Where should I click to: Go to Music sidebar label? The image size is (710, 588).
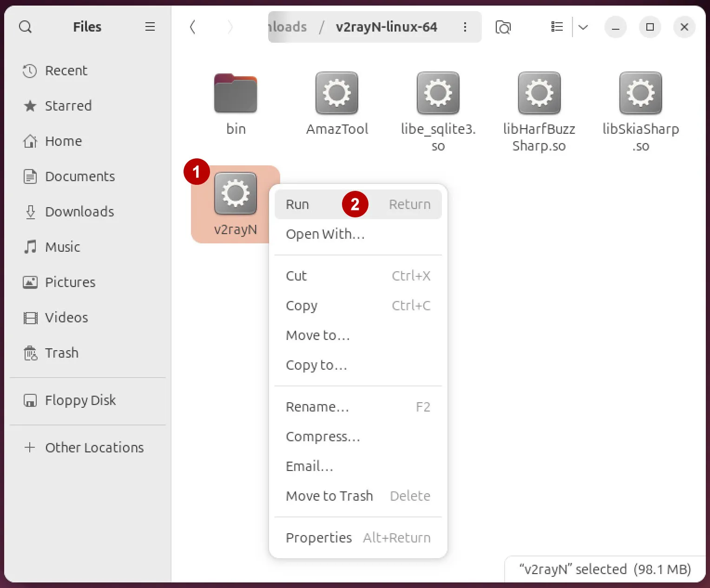pos(63,247)
